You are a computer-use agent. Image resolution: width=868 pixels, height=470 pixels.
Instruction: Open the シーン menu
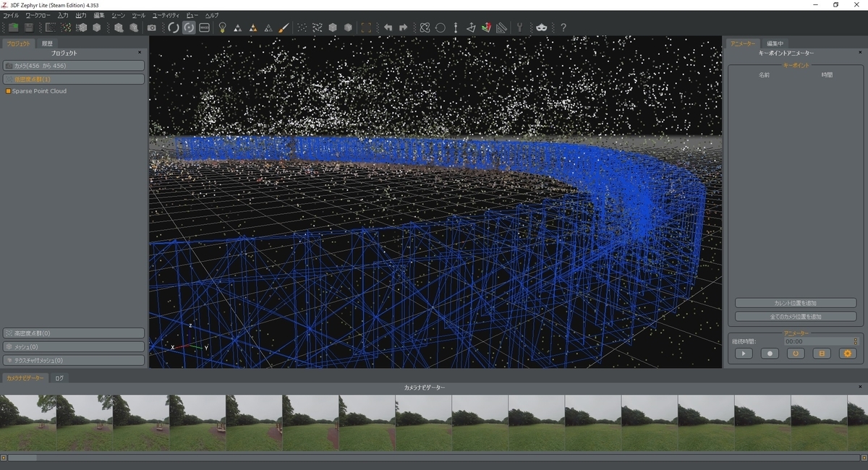pos(118,15)
